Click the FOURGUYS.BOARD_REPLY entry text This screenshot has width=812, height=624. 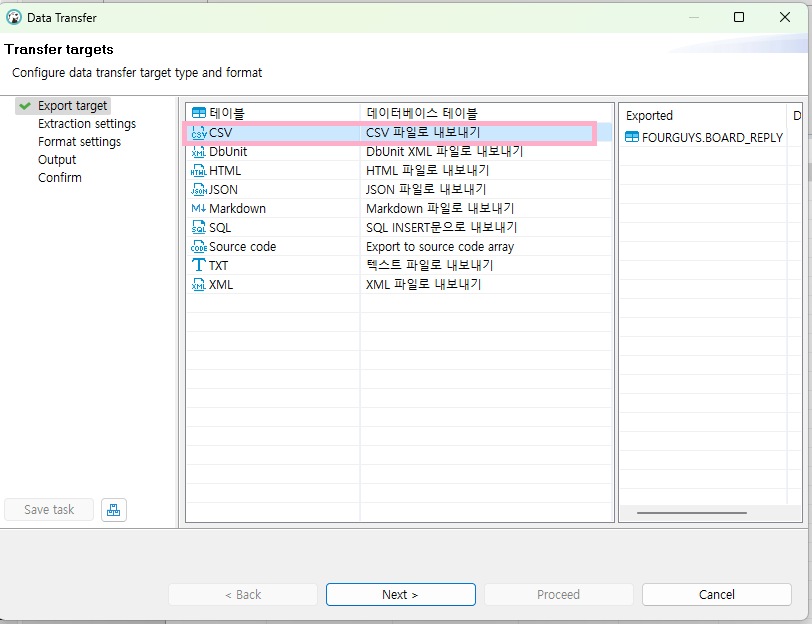712,138
